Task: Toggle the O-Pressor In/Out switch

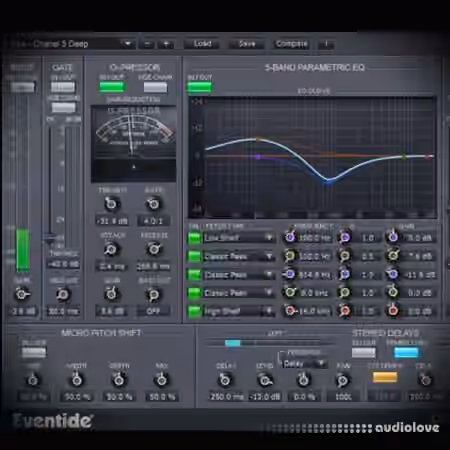Action: (x=112, y=87)
